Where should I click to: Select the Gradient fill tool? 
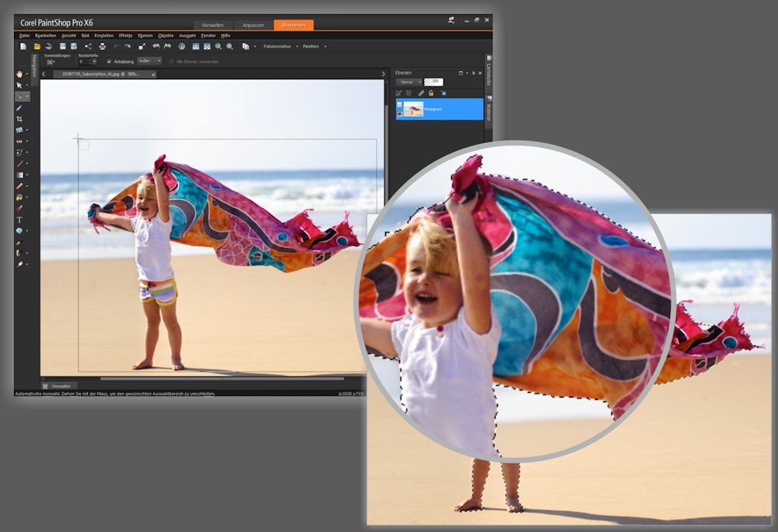(x=19, y=175)
